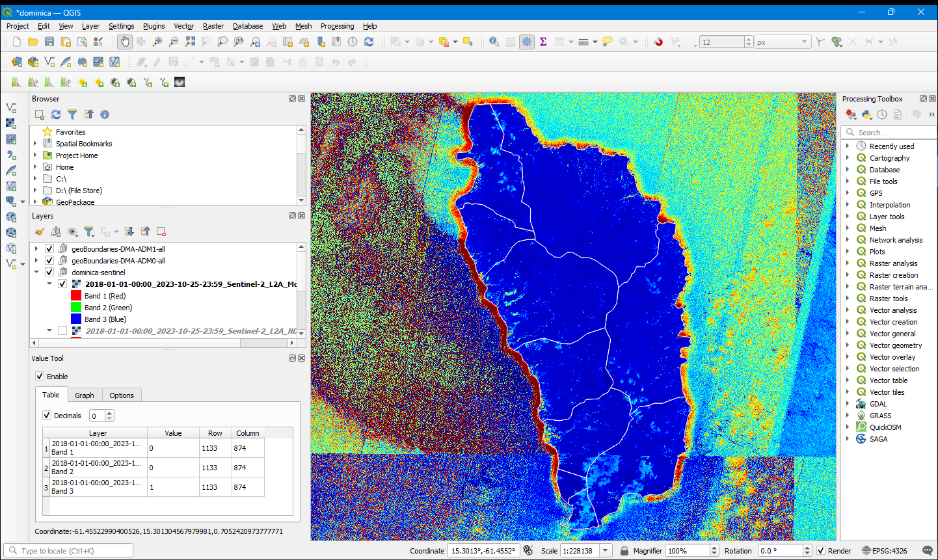Collapse the dominica-sentinel layer group
The width and height of the screenshot is (938, 560).
point(38,272)
